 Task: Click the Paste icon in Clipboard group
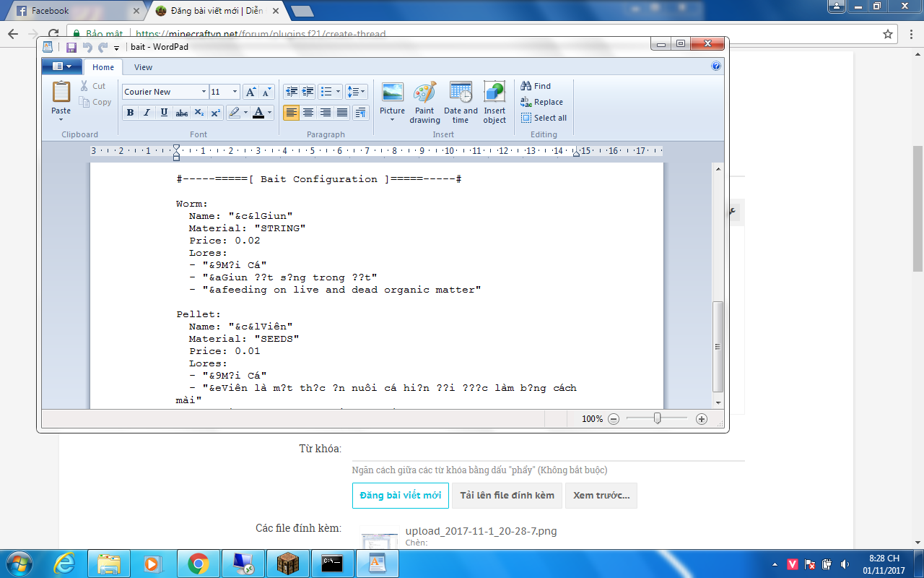[x=61, y=92]
